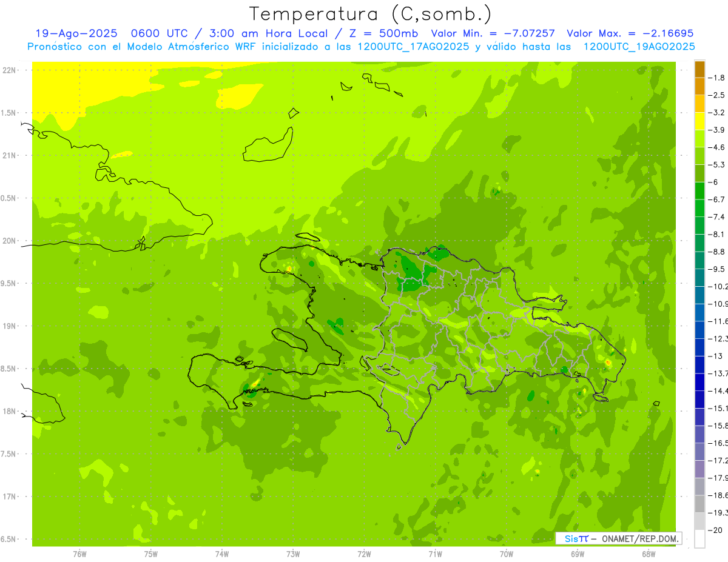Image resolution: width=728 pixels, height=562 pixels.
Task: Click the "19N" latitude label
Action: [x=9, y=326]
